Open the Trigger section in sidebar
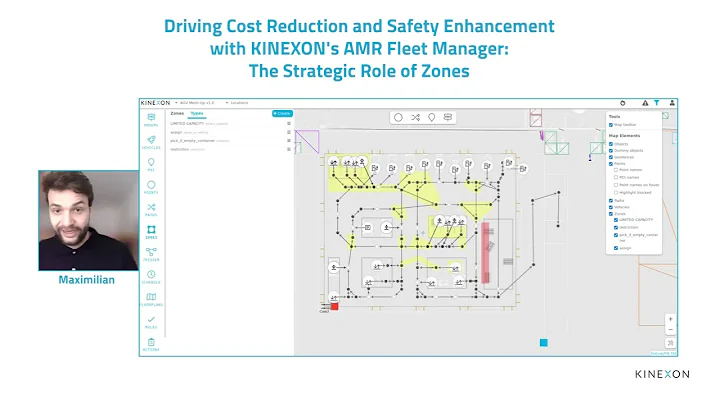 click(151, 254)
